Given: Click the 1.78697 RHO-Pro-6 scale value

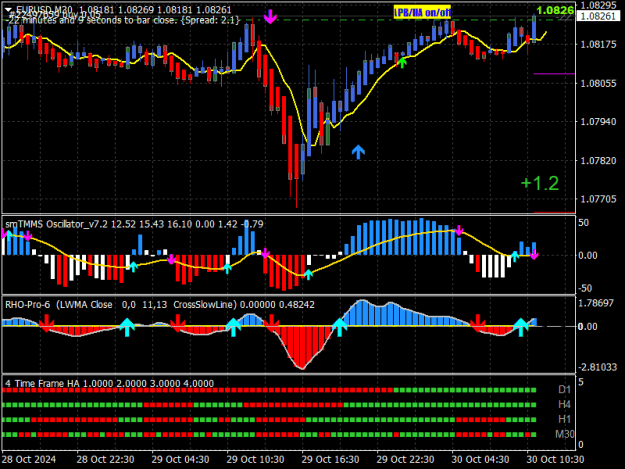Looking at the screenshot, I should 596,303.
